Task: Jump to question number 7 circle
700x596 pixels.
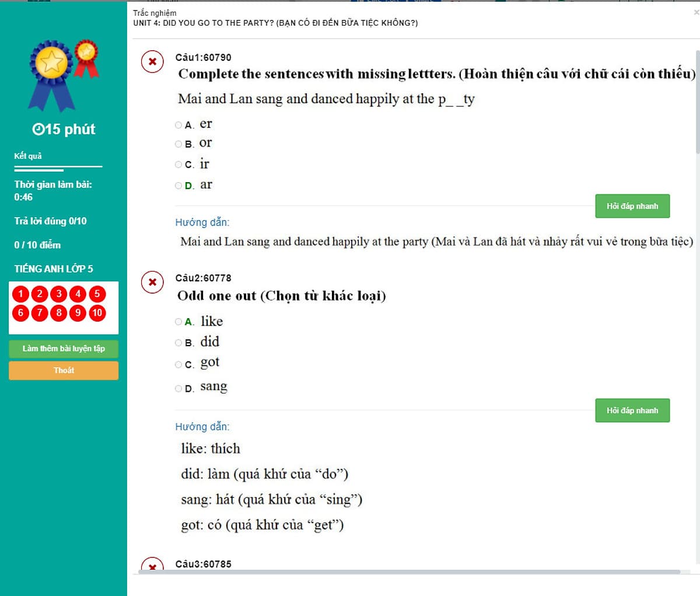Action: click(x=40, y=313)
